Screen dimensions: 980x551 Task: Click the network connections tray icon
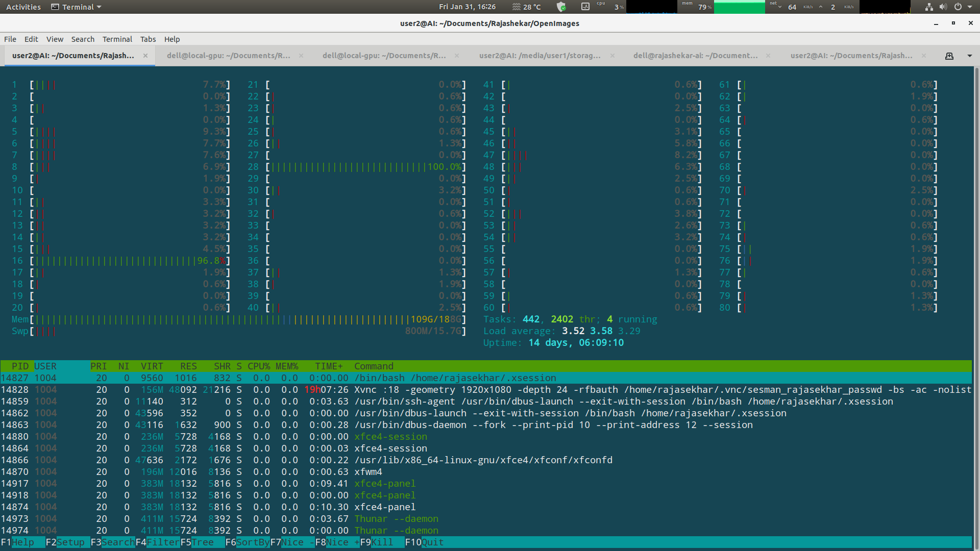[928, 7]
